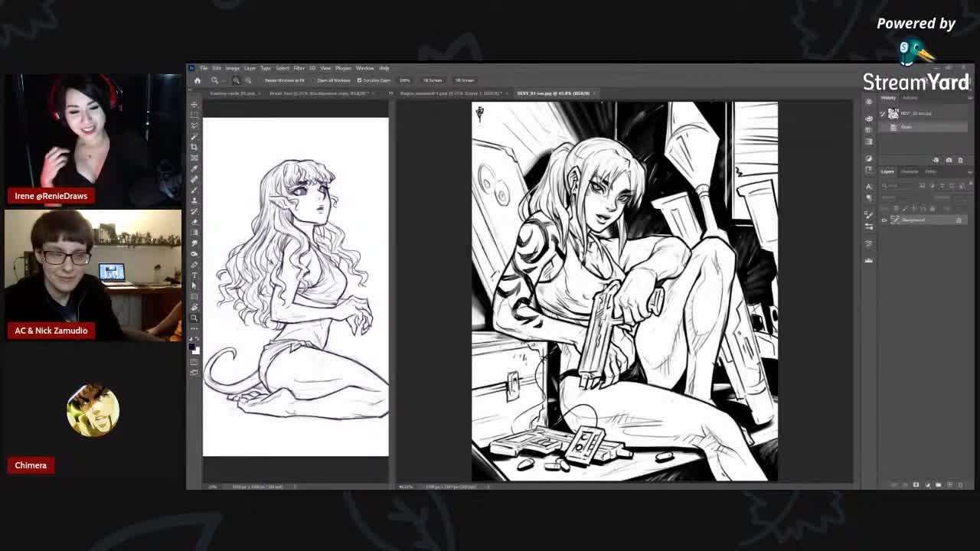Select the Crop tool
Viewport: 980px width, 551px height.
click(x=194, y=147)
